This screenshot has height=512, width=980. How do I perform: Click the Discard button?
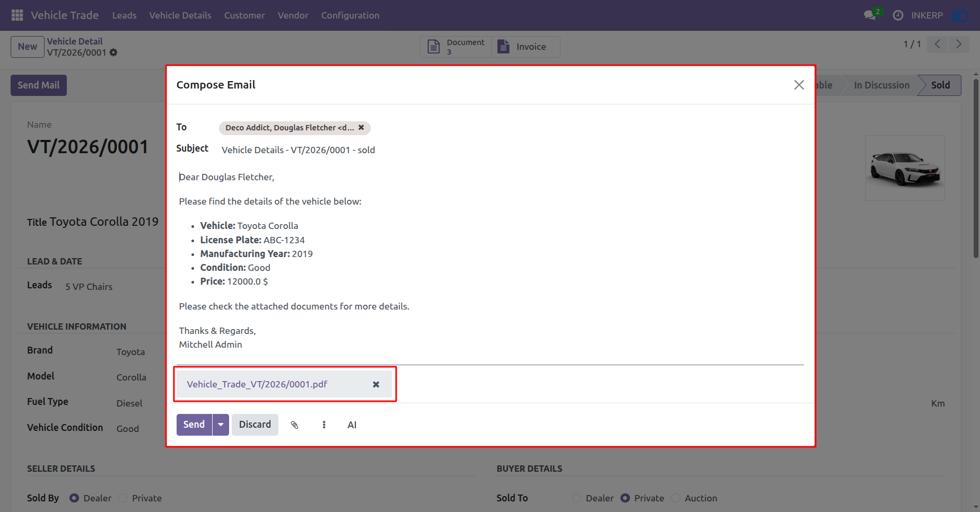coord(255,425)
